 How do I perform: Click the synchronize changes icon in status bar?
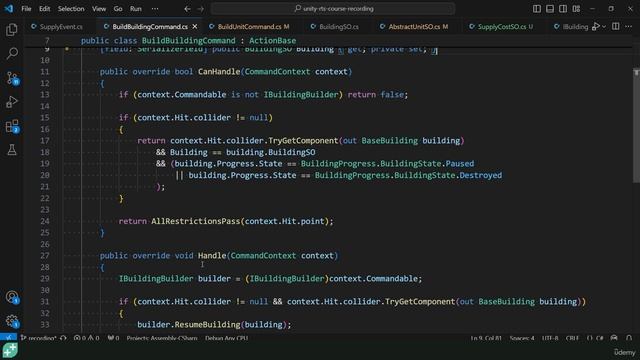[x=63, y=338]
